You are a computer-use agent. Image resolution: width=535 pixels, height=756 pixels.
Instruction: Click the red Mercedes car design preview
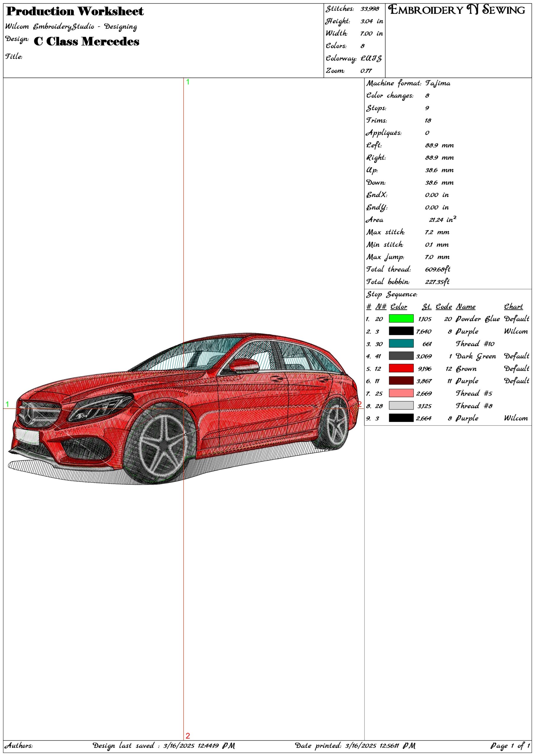tap(183, 409)
